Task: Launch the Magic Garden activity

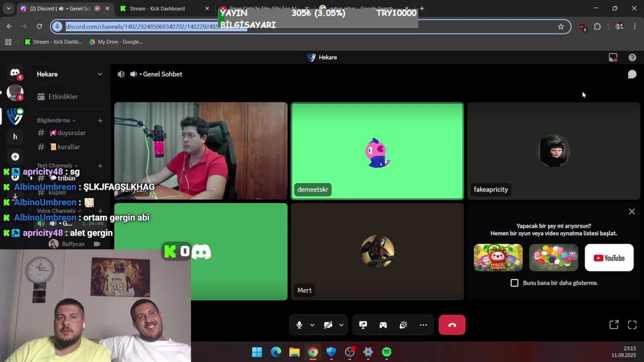Action: tap(498, 257)
